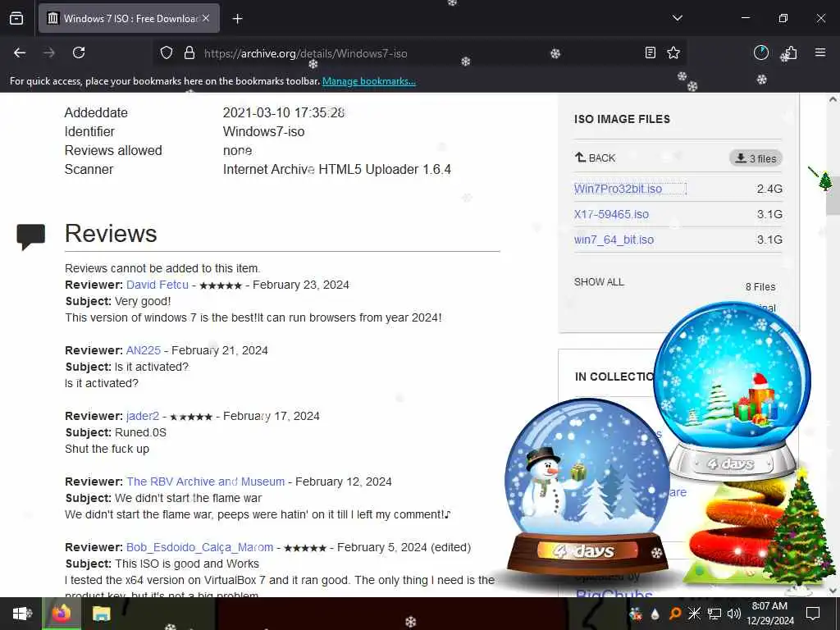Open Bob_Esdoido_Calça_Marom reviewer profile

tap(200, 547)
